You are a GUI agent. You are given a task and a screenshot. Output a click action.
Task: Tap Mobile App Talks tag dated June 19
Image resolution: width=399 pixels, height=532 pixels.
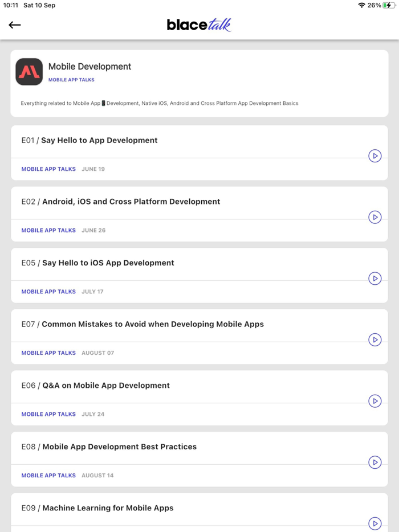(48, 169)
